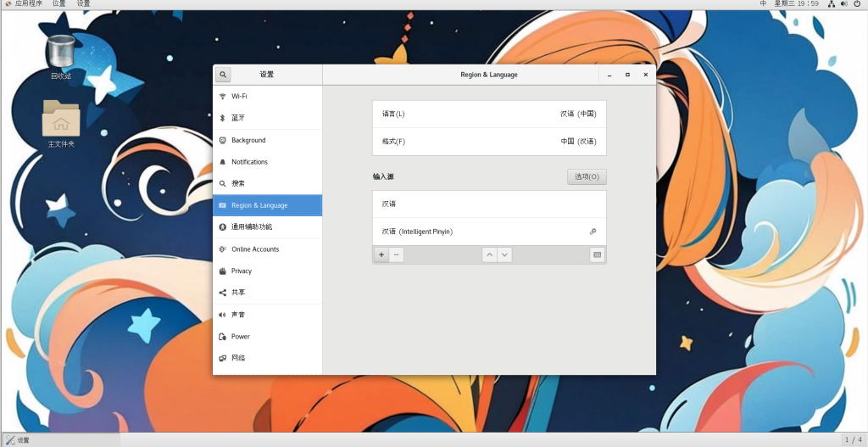Click the volume icon in top panel
Image resolution: width=868 pixels, height=447 pixels.
pyautogui.click(x=844, y=4)
